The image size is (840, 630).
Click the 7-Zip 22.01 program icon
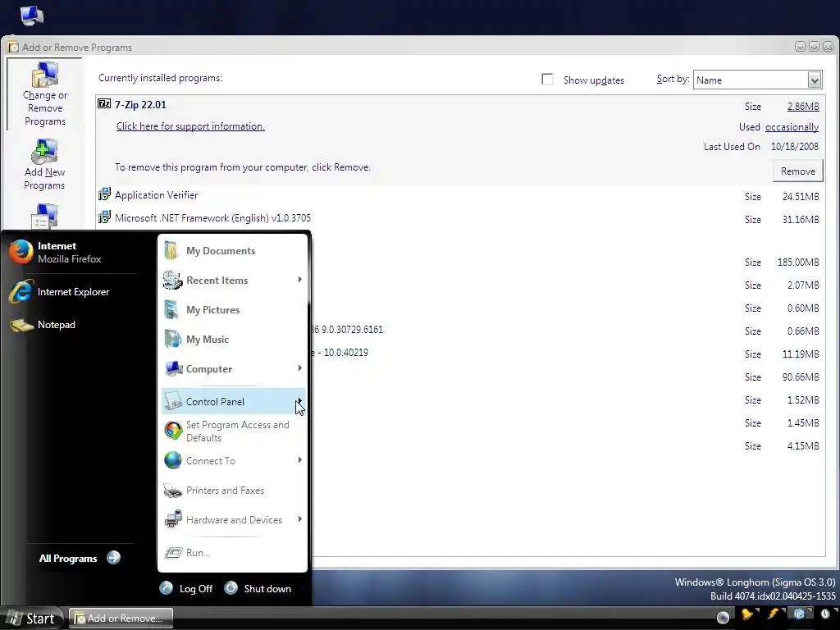pos(104,104)
